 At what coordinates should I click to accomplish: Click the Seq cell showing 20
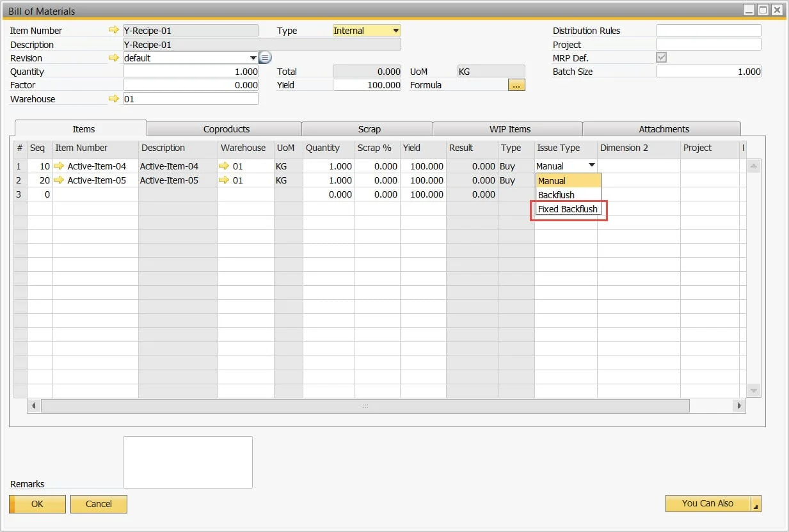tap(40, 180)
